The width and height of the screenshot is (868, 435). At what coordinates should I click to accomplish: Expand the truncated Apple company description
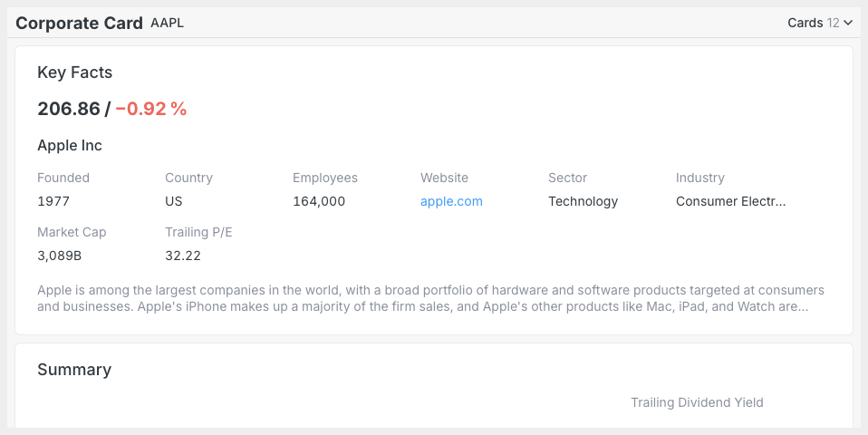point(430,298)
